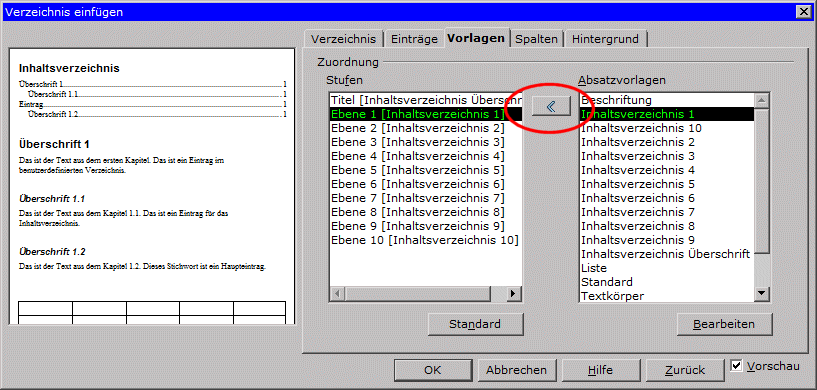
Task: Switch to the Verzeichnis tab
Action: click(343, 39)
